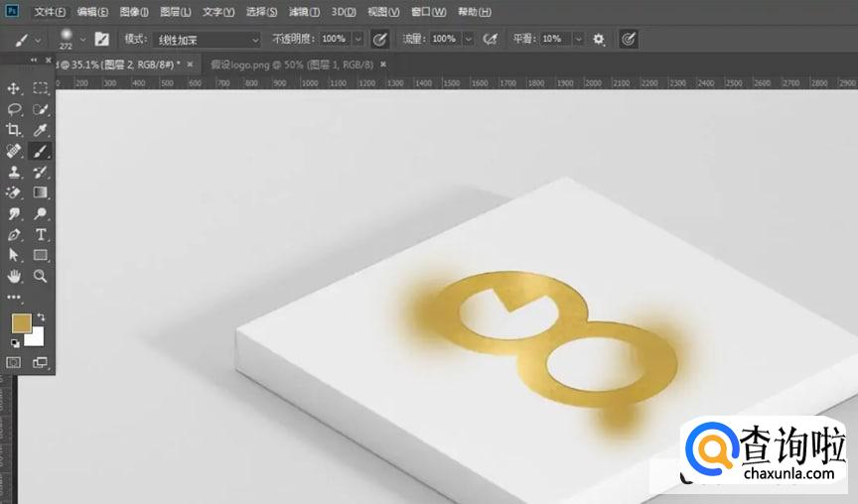Open the 窗口(W) menu
Viewport: 858px width, 504px height.
[428, 12]
